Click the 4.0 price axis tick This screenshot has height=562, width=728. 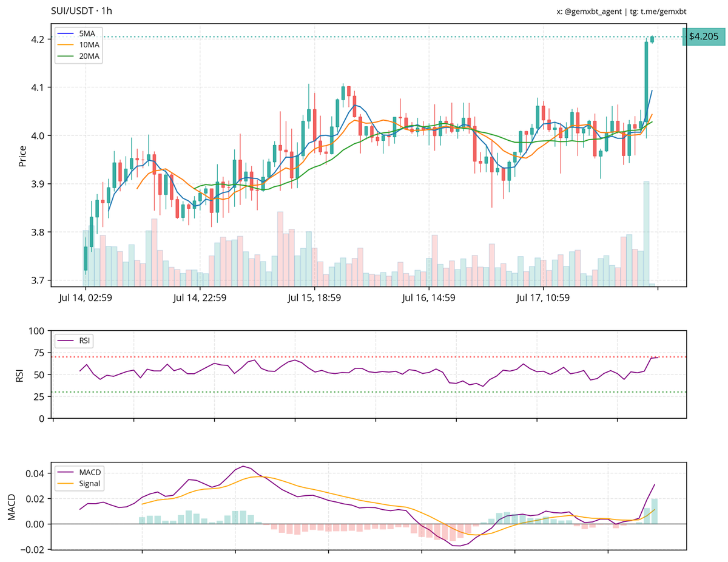click(x=39, y=135)
